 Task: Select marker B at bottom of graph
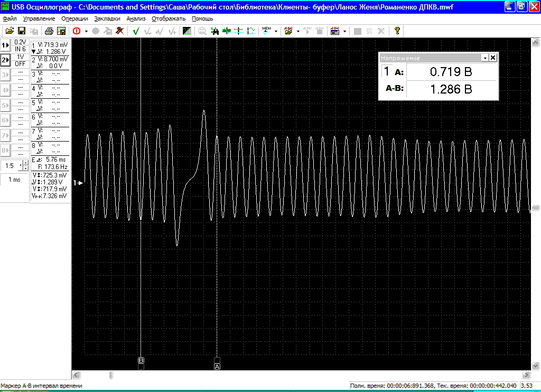(141, 360)
